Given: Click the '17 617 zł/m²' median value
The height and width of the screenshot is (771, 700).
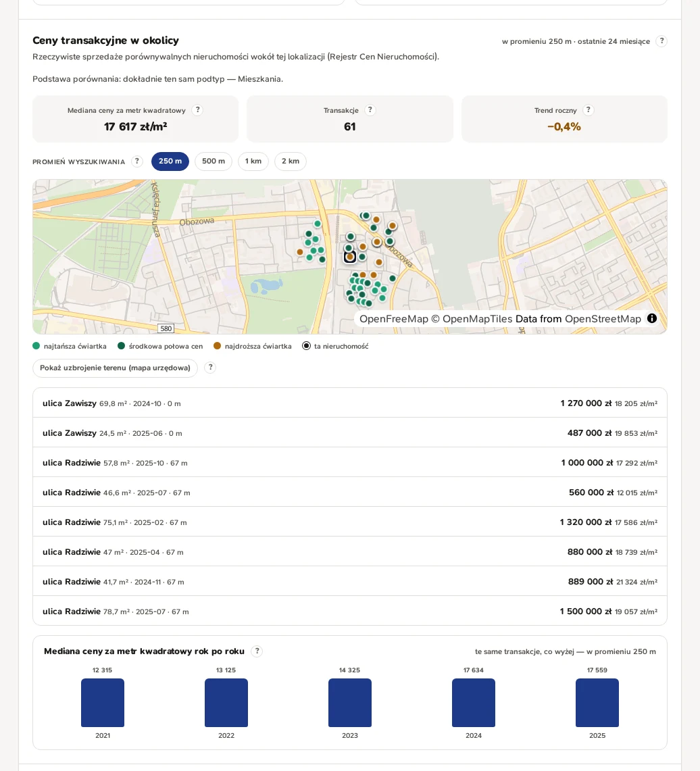Looking at the screenshot, I should [x=136, y=127].
